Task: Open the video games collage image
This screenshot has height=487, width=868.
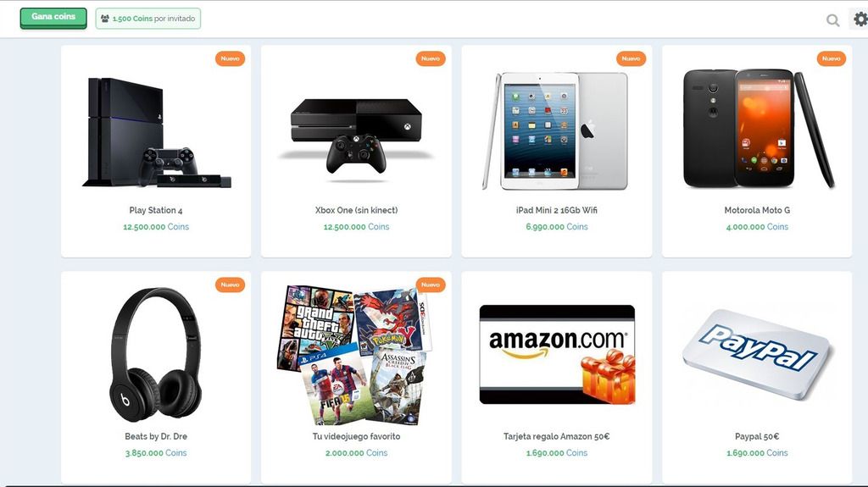Action: (x=355, y=355)
